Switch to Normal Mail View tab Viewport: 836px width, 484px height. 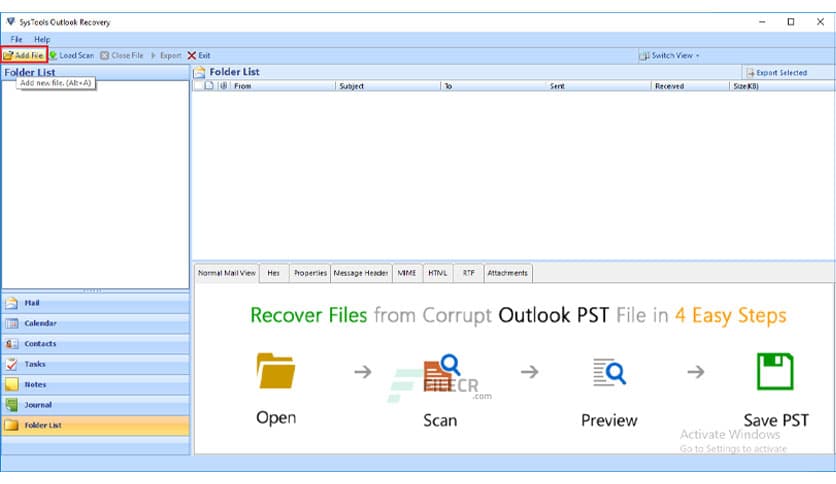227,273
